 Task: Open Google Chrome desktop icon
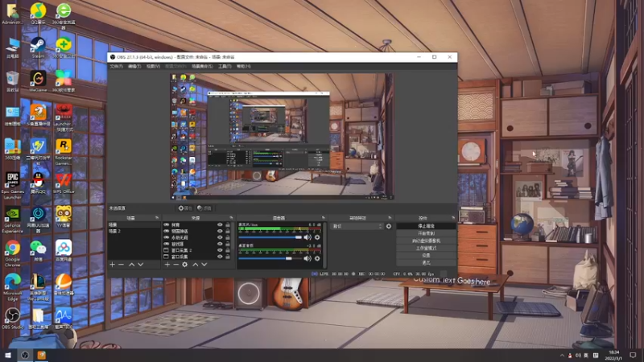[x=12, y=253]
